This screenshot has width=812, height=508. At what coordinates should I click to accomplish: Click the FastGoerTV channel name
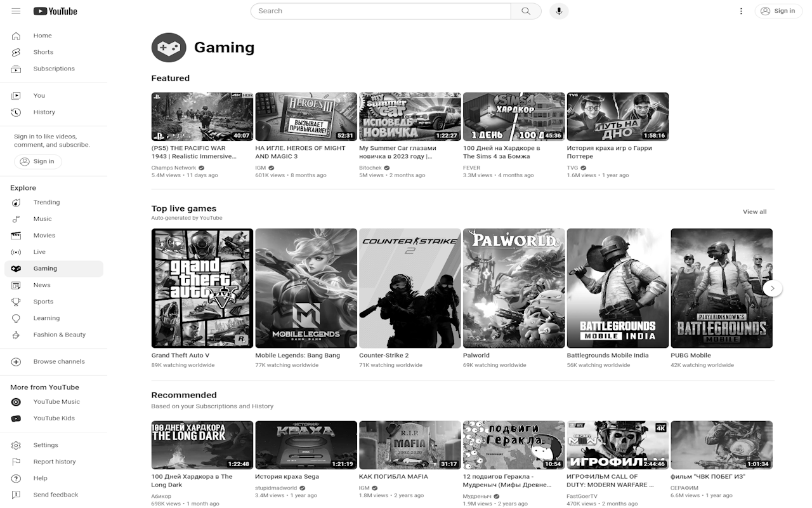582,496
